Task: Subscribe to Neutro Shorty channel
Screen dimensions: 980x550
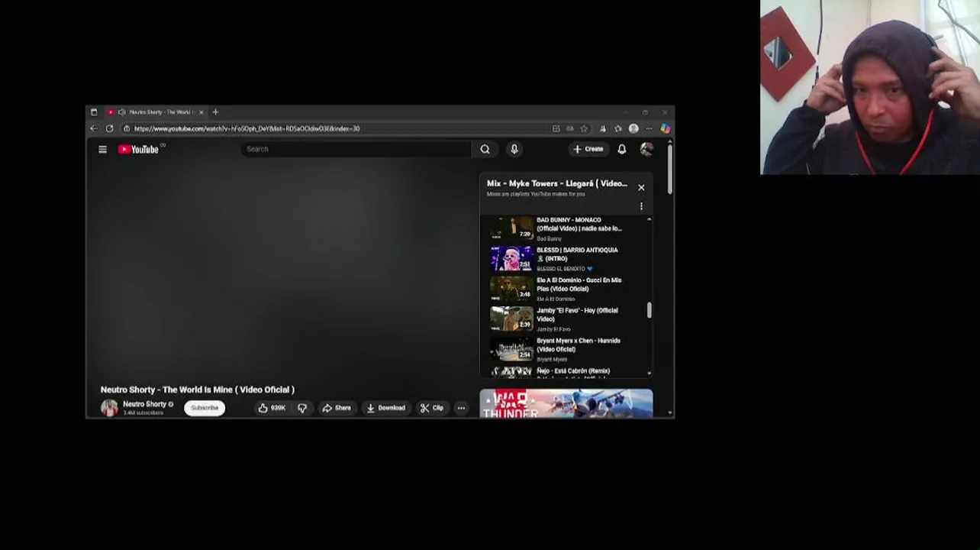Action: pos(205,408)
